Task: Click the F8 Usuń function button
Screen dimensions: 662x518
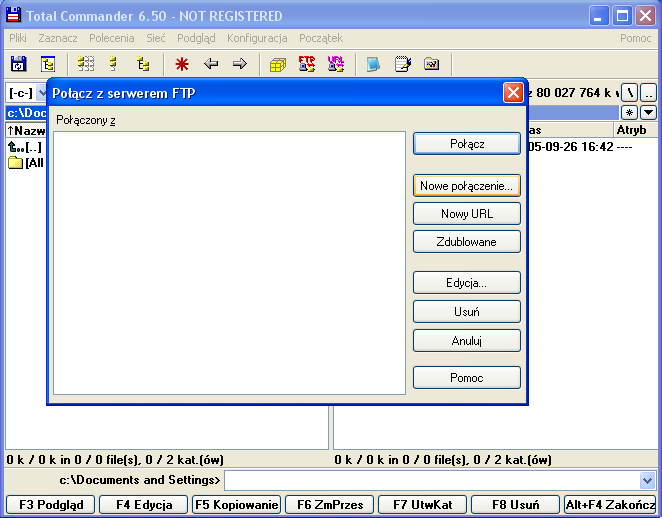Action: (x=515, y=504)
